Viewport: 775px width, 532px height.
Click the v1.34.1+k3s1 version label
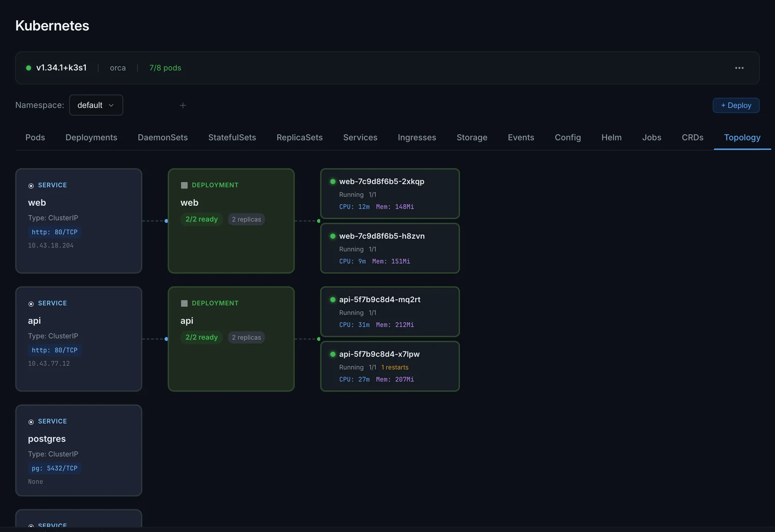pos(62,68)
